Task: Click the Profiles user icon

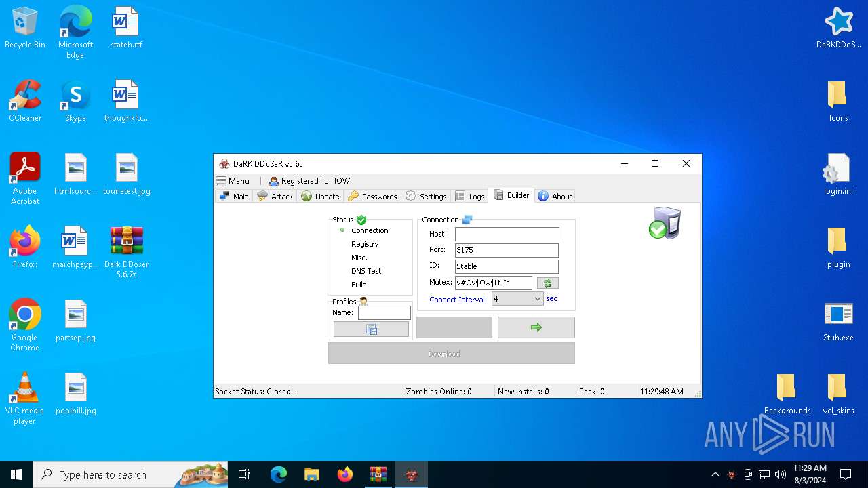Action: click(x=363, y=302)
